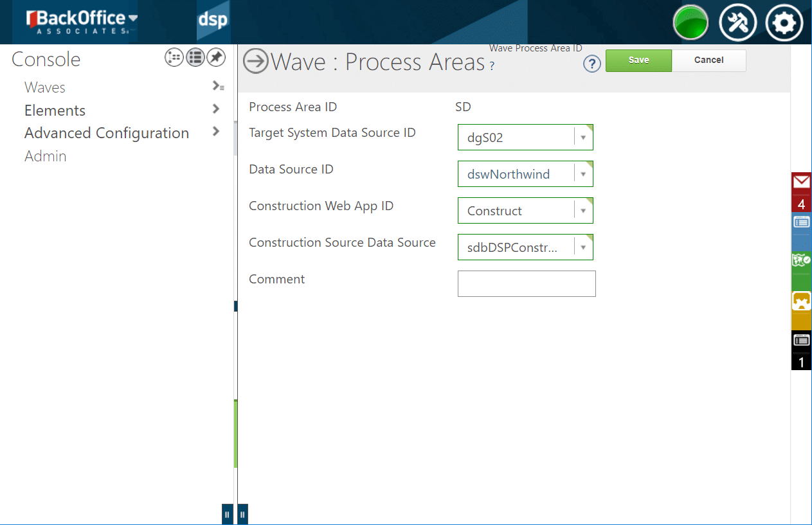Click the green Save button
Screen dimensions: 812x525
tap(638, 60)
